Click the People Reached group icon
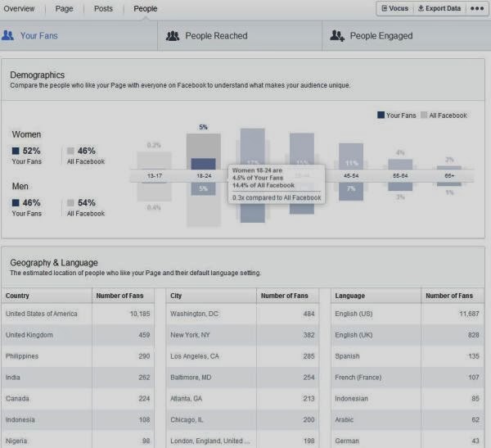Image resolution: width=491 pixels, height=448 pixels. click(173, 36)
